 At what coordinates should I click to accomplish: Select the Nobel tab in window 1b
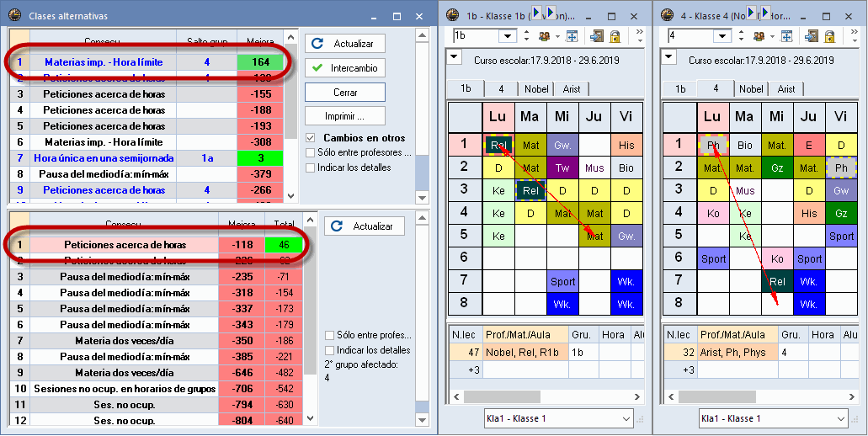(x=536, y=89)
